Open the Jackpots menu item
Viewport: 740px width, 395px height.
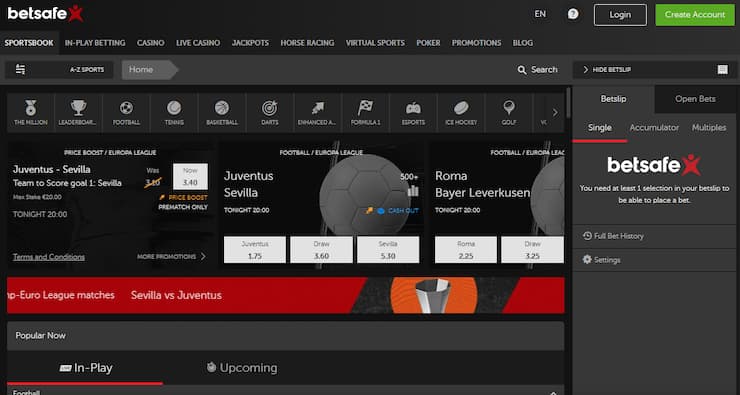250,43
